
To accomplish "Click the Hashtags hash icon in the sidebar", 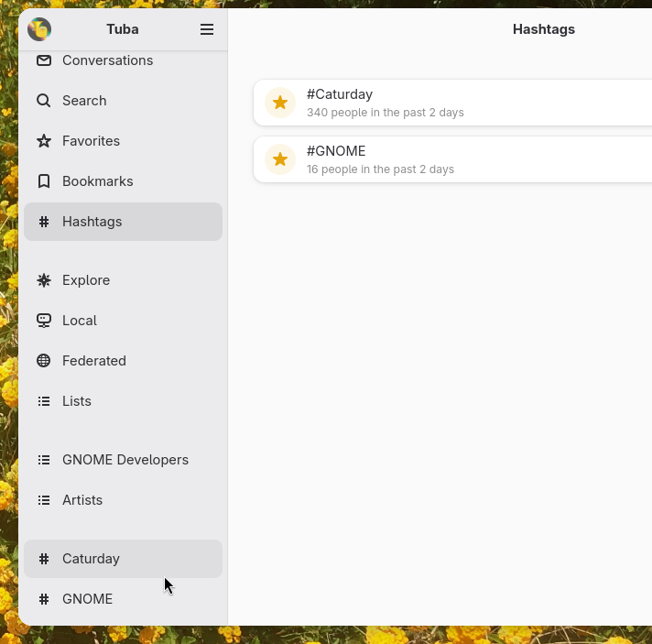I will pos(44,222).
